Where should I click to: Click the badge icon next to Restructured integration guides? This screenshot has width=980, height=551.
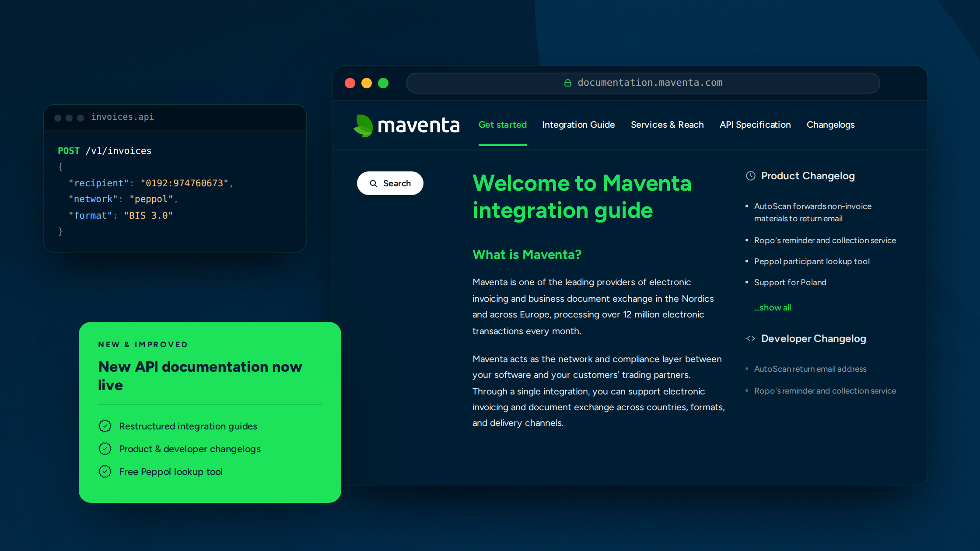pos(105,426)
